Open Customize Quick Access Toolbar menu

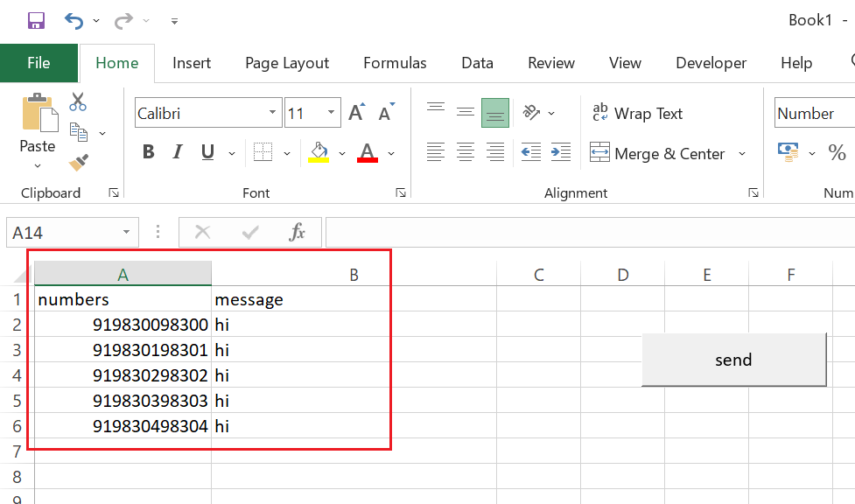174,21
